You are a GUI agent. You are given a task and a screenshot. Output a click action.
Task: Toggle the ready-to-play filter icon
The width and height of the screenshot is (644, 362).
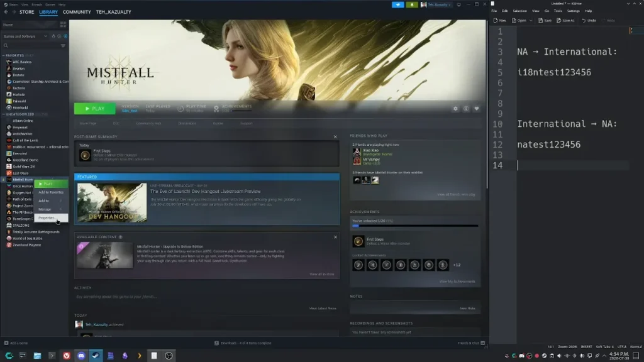tap(65, 36)
